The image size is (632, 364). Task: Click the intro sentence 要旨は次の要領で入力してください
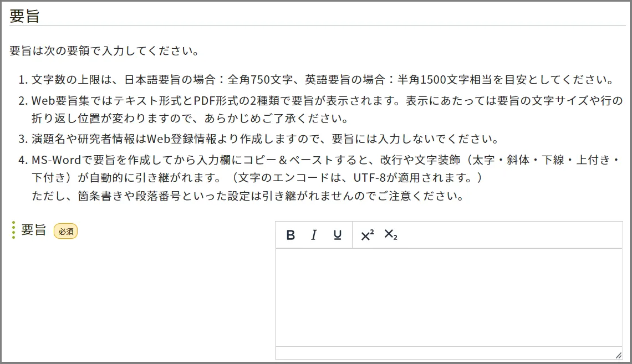(x=104, y=52)
